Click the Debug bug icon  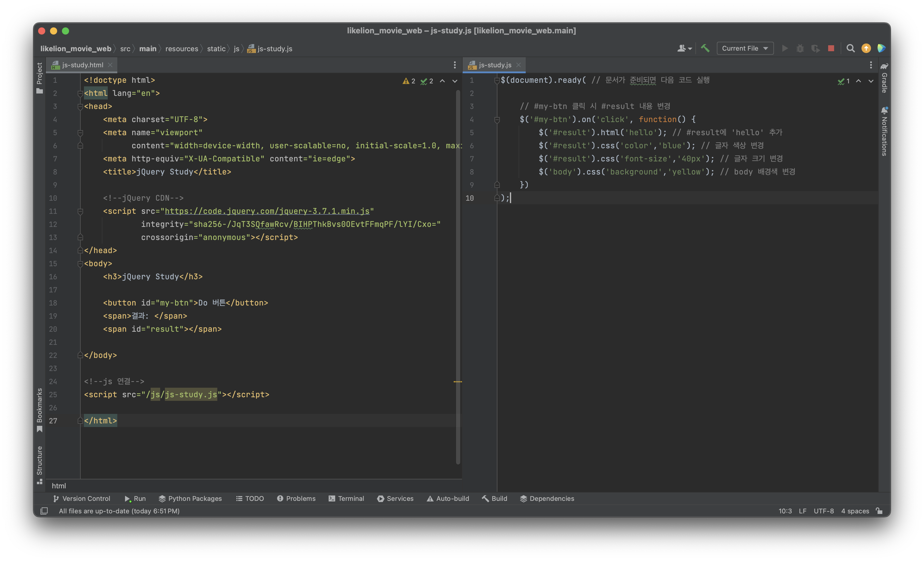click(800, 48)
